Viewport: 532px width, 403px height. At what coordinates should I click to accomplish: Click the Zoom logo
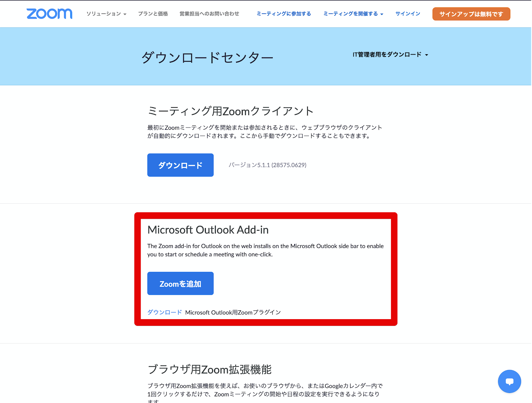click(x=49, y=14)
